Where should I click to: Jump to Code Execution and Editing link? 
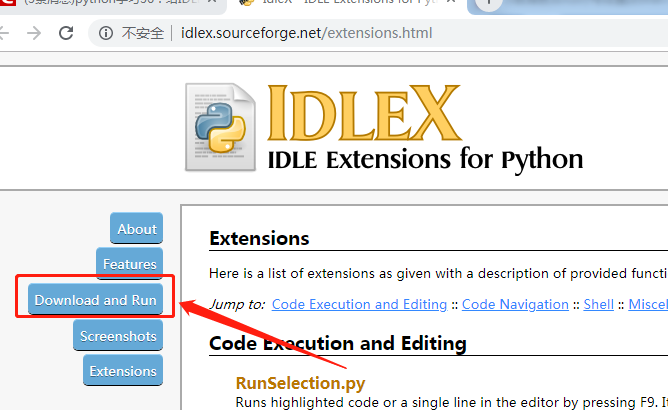(359, 304)
